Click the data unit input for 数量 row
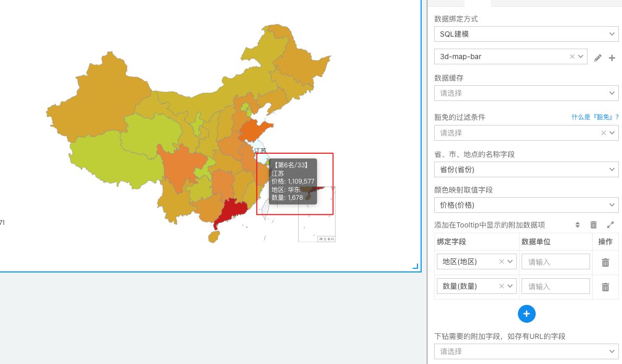This screenshot has width=622, height=364. 556,287
